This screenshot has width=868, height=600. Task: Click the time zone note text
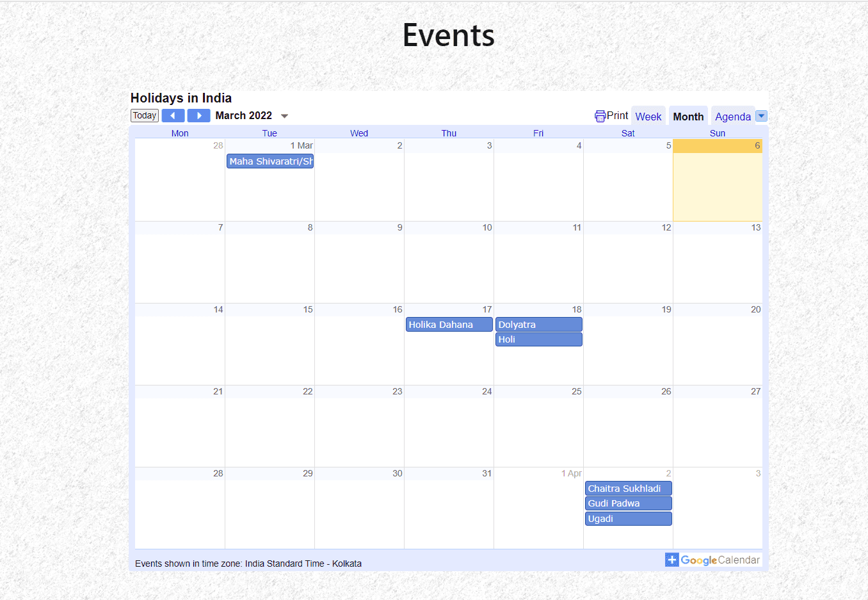(248, 564)
